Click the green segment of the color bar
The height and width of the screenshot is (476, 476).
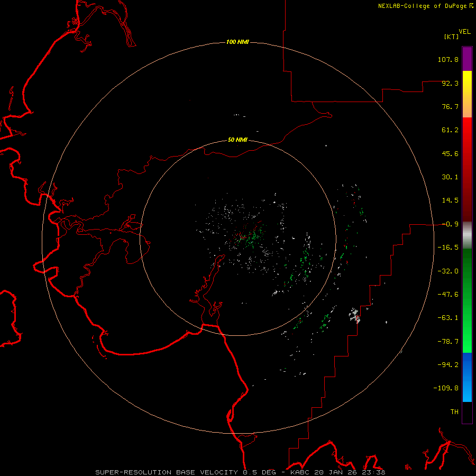(467, 300)
